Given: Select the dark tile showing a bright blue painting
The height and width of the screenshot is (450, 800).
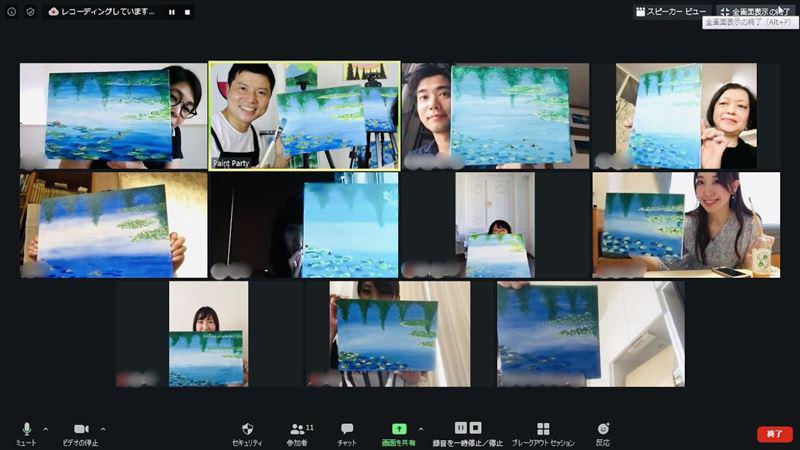Looking at the screenshot, I should (x=304, y=225).
